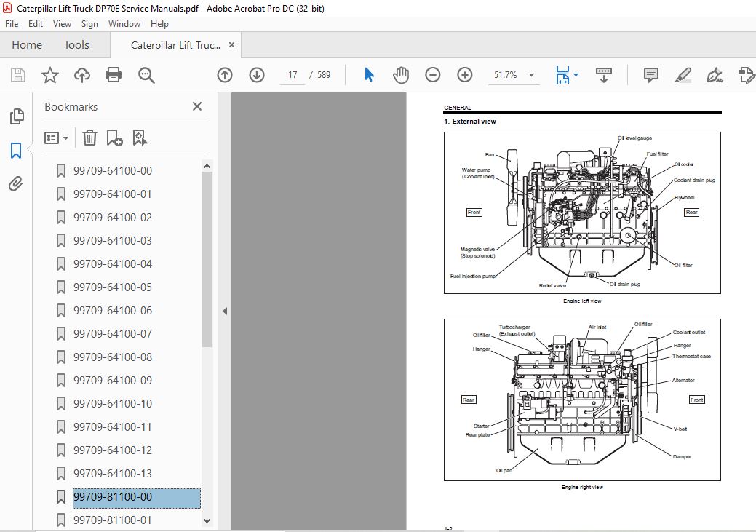Add a new bookmark icon
Viewport: 756px width, 532px height.
coord(114,138)
